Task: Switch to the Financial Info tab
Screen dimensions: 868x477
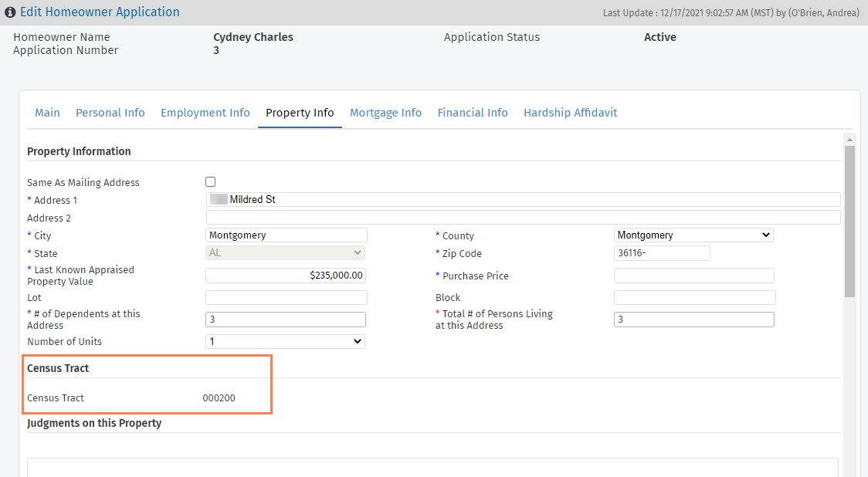Action: 473,113
